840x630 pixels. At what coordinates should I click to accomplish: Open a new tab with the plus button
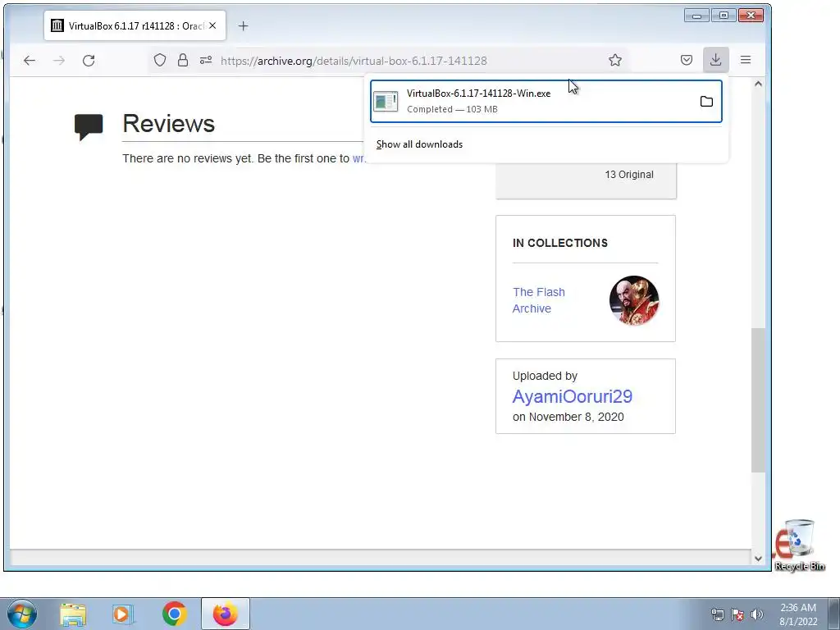tap(243, 25)
